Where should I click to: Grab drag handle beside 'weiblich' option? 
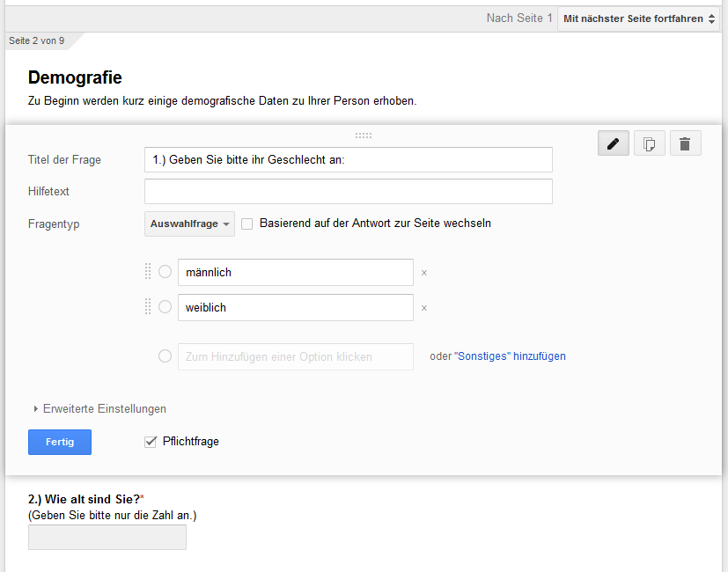point(148,307)
